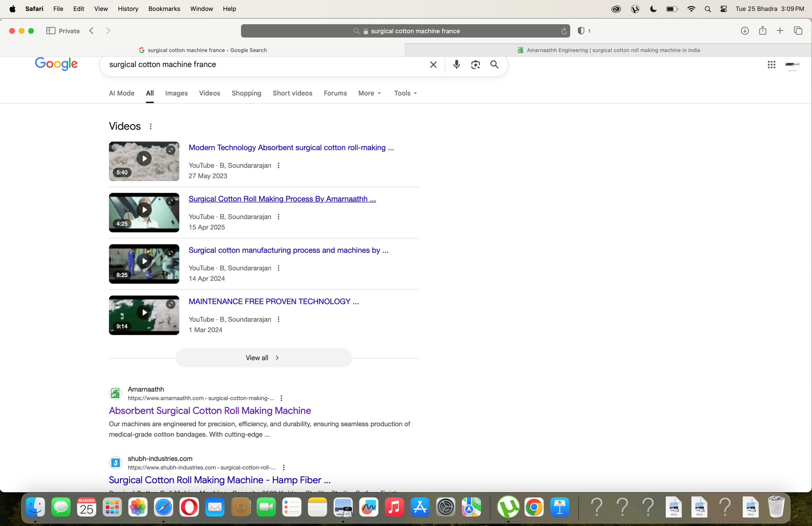Open the options menu beside Videos heading
812x526 pixels.
(151, 126)
